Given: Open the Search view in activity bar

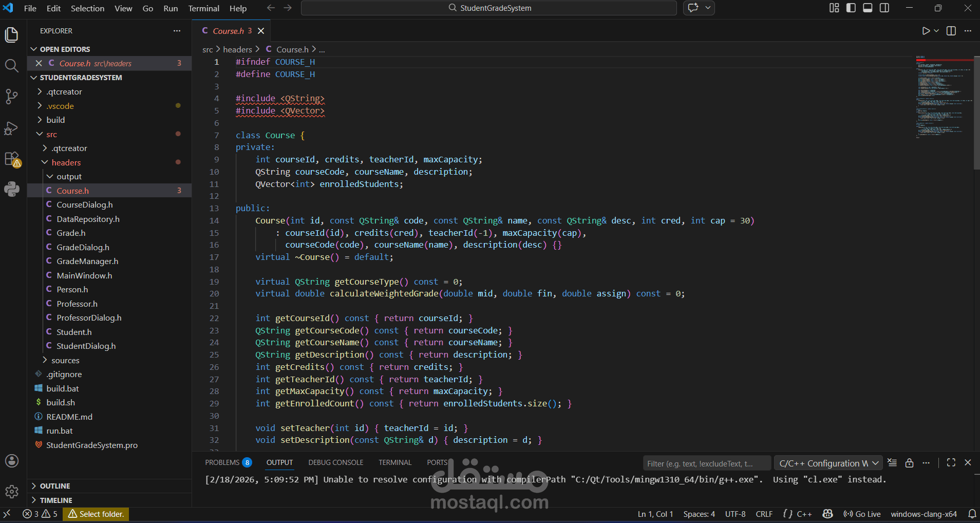Looking at the screenshot, I should point(11,66).
